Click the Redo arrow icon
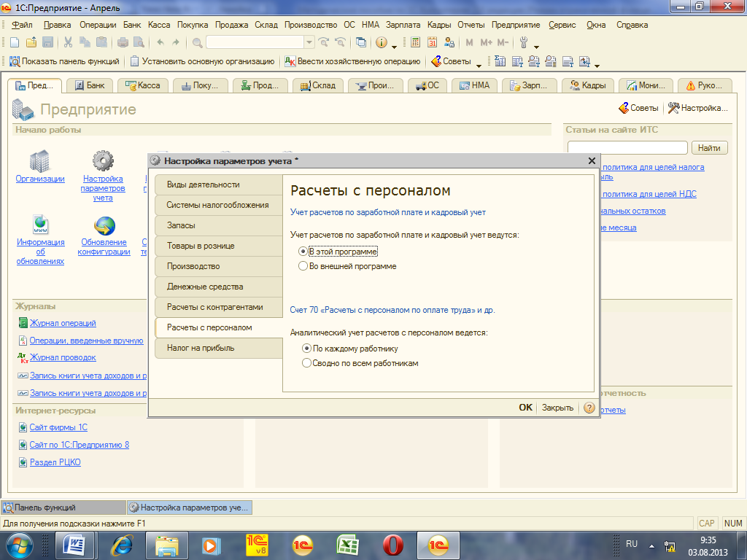The image size is (747, 560). [176, 43]
